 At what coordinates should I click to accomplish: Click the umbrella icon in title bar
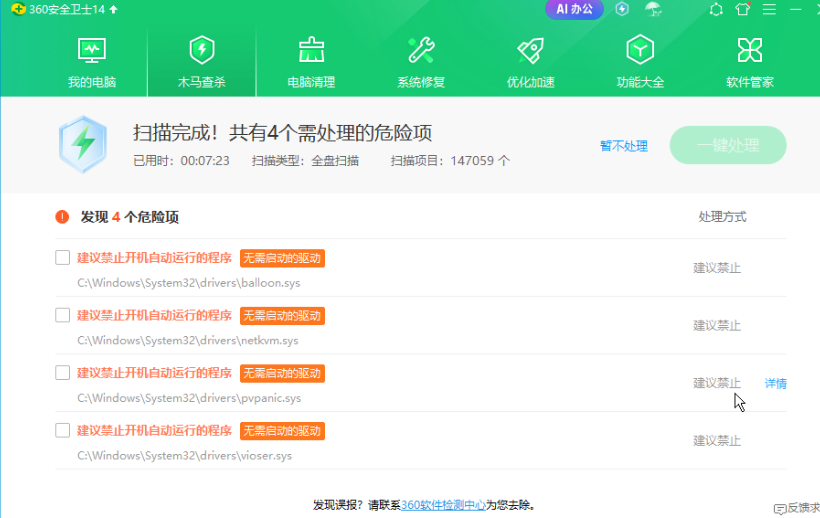653,9
